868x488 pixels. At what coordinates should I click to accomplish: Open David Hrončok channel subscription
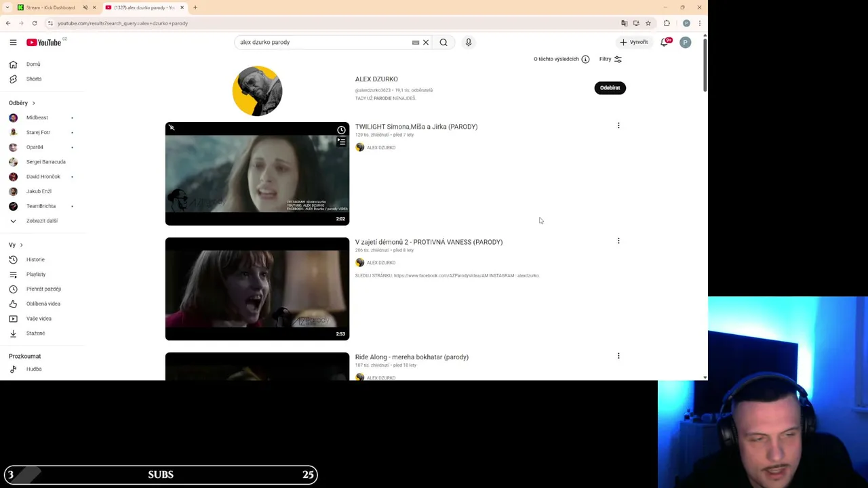pyautogui.click(x=42, y=177)
